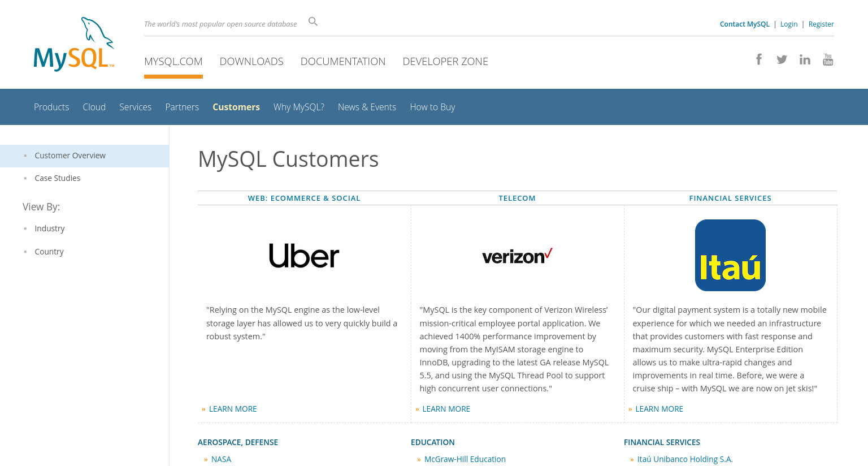
Task: Select Why MySQL? in the navigation bar
Action: pyautogui.click(x=299, y=107)
